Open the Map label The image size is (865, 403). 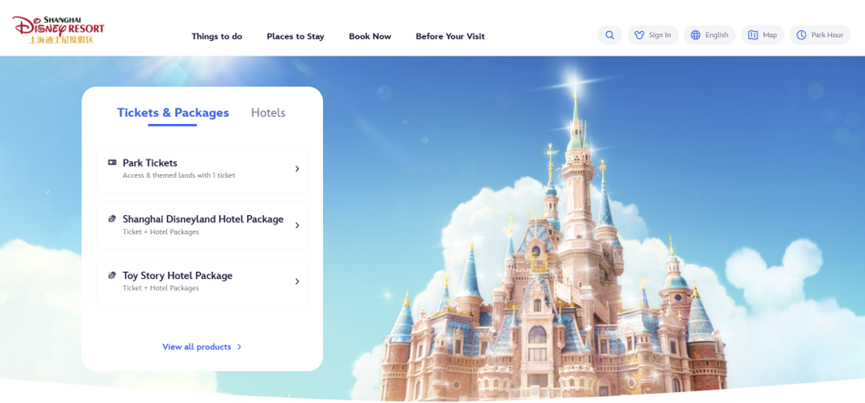click(770, 35)
